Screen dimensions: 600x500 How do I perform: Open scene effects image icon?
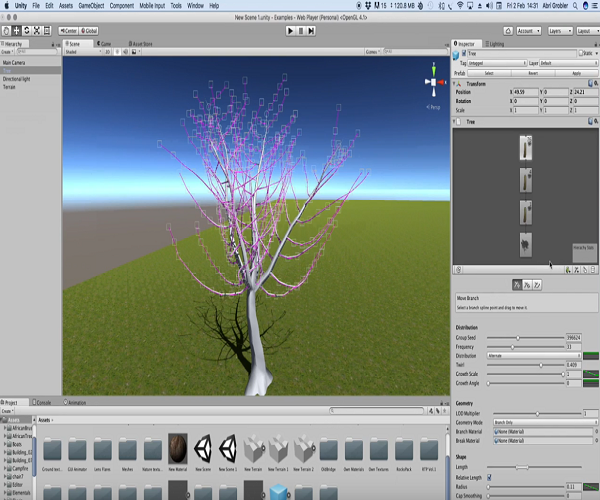click(134, 52)
